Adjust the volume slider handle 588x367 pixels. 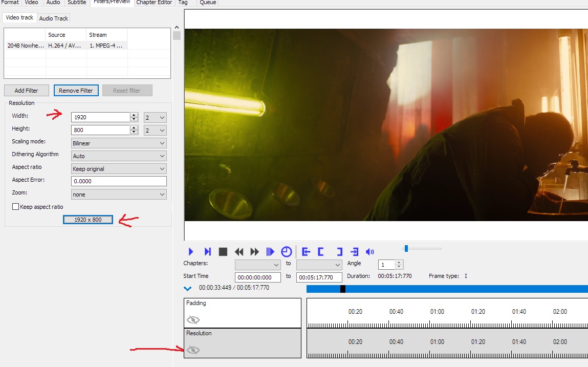(x=406, y=248)
